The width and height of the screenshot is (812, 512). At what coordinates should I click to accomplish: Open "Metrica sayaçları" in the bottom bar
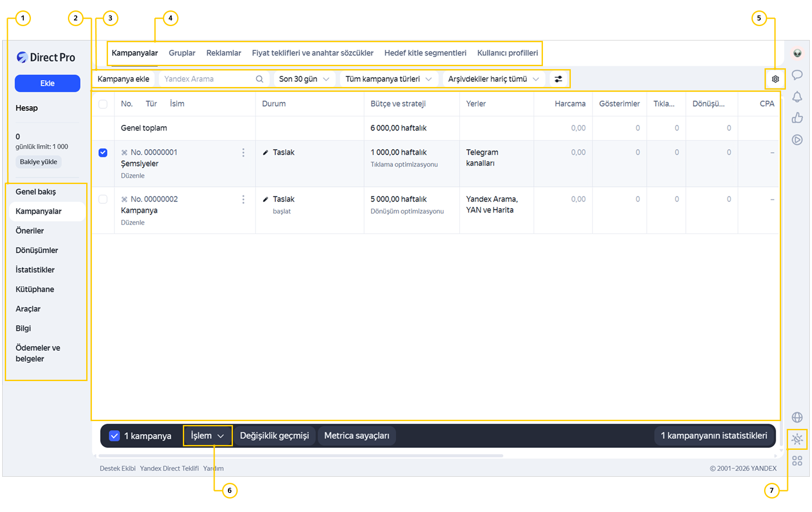357,436
